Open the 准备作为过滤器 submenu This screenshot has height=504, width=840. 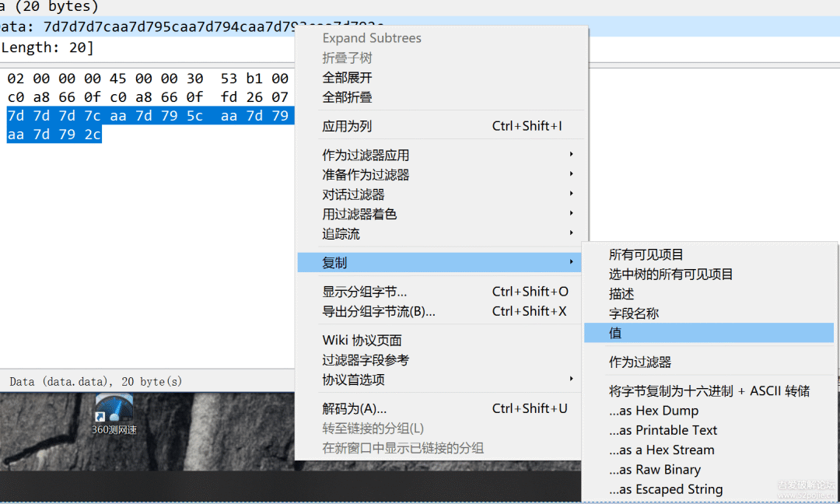pyautogui.click(x=439, y=174)
